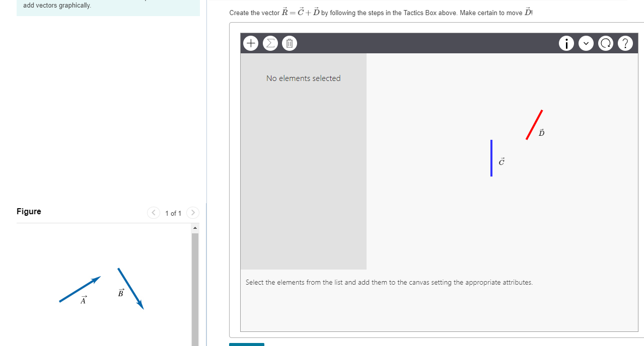Expand the toolbar chevron dropdown

click(x=586, y=43)
